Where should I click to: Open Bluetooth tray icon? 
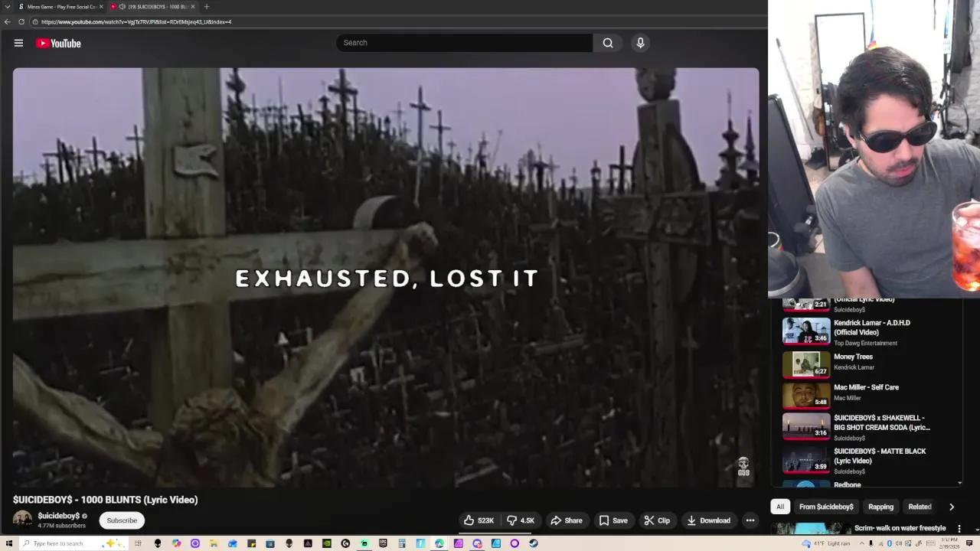tap(889, 543)
